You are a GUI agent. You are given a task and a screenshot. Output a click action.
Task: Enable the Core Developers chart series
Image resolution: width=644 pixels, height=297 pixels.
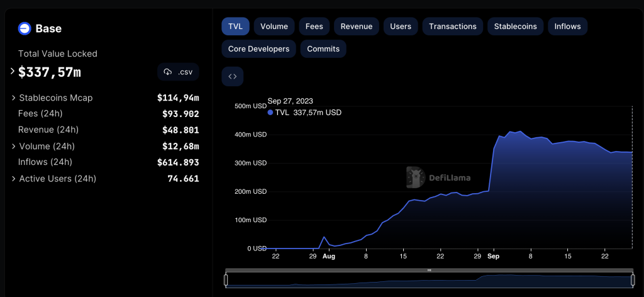point(258,49)
